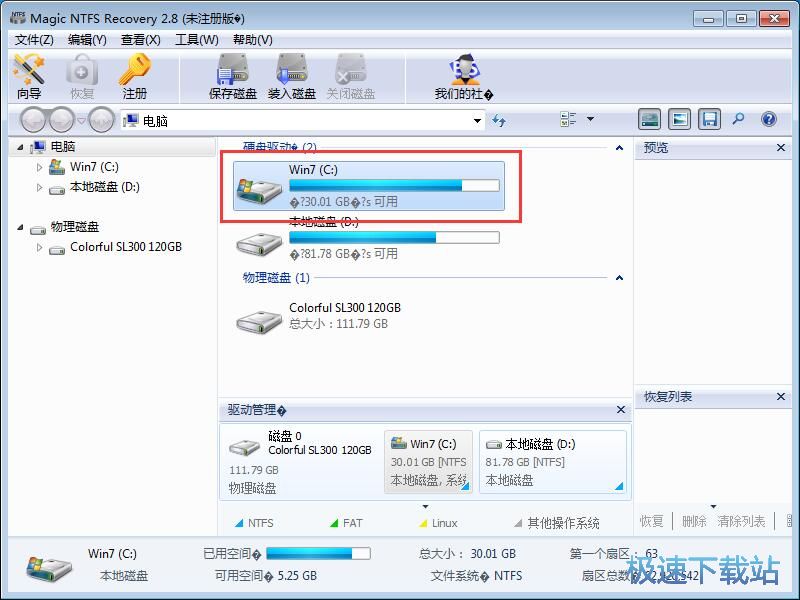Close the 恢复列表 panel

(x=781, y=396)
